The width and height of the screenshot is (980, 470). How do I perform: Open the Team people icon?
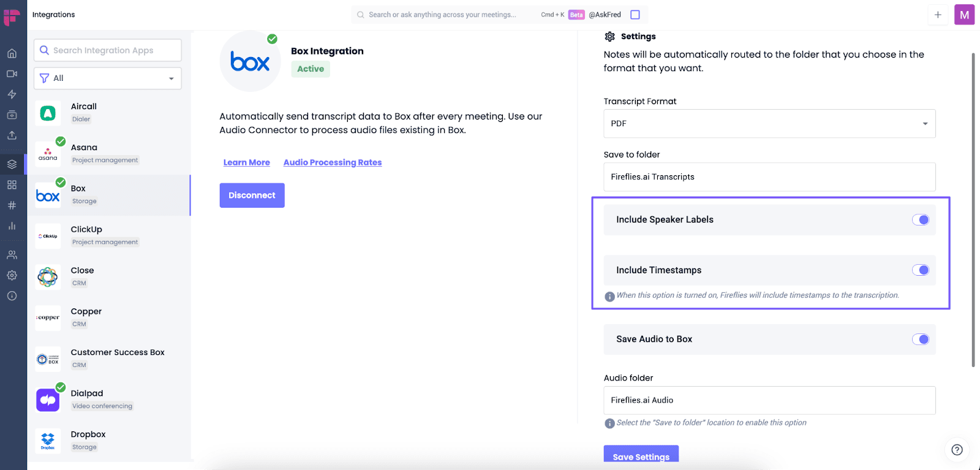point(12,255)
